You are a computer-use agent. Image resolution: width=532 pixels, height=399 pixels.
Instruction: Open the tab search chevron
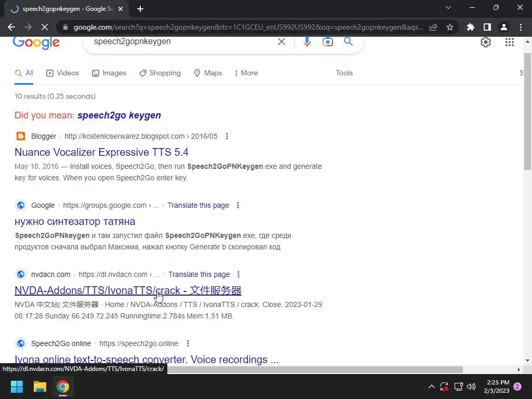coord(448,7)
